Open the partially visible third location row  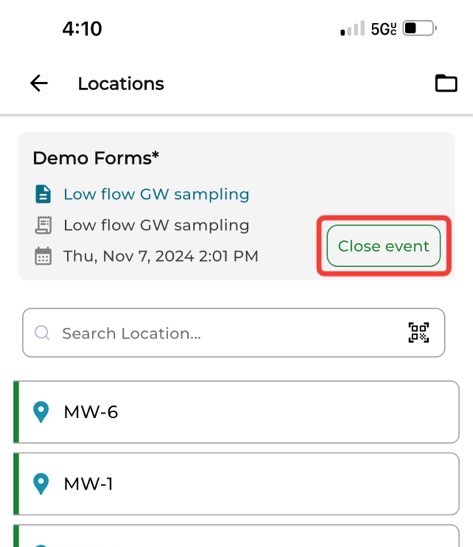point(236,536)
